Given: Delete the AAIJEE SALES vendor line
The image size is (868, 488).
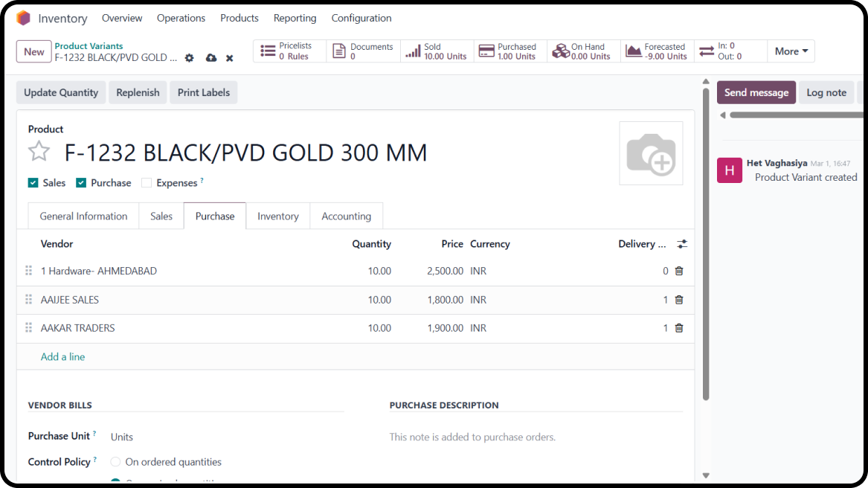Looking at the screenshot, I should point(678,300).
